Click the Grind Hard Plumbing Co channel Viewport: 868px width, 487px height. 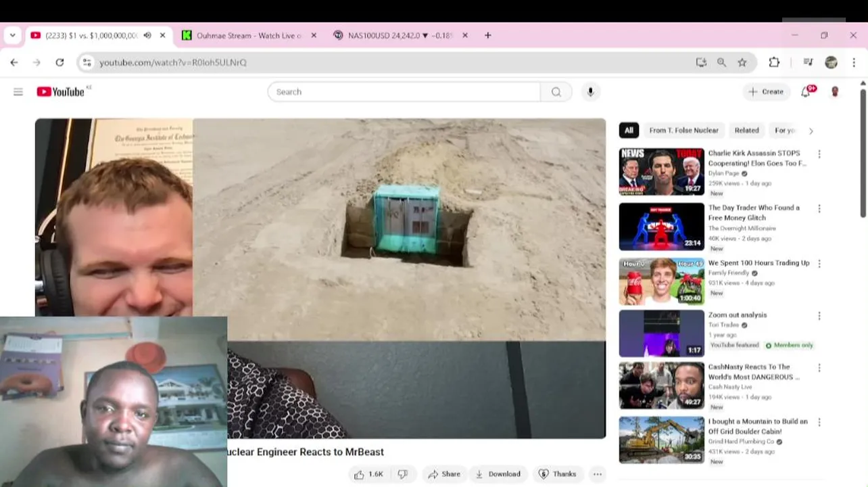click(741, 442)
